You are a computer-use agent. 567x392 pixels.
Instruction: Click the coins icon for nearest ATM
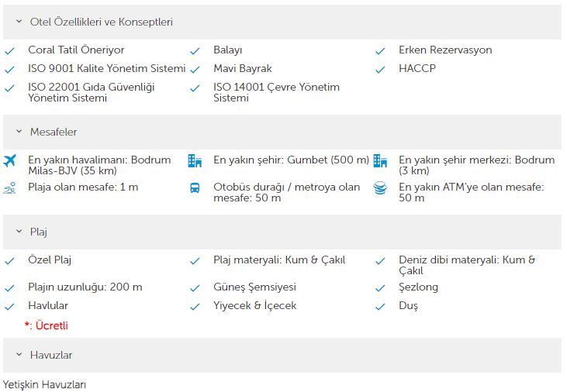(380, 188)
